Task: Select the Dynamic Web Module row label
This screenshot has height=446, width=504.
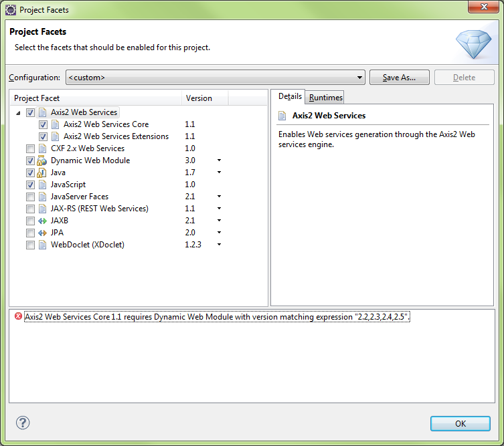Action: pos(90,160)
